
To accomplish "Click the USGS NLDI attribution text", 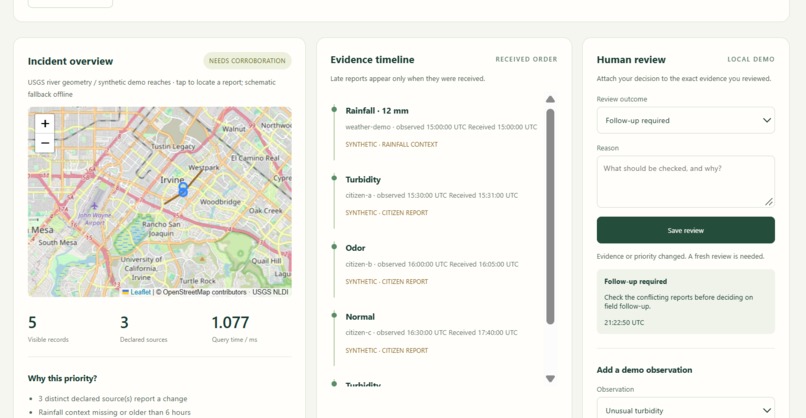I will click(270, 292).
